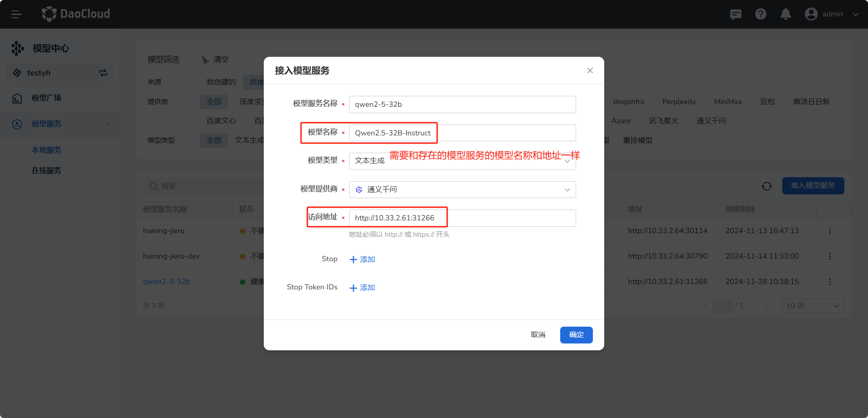The width and height of the screenshot is (868, 418).
Task: Select the 我创建的 source filter
Action: 221,82
